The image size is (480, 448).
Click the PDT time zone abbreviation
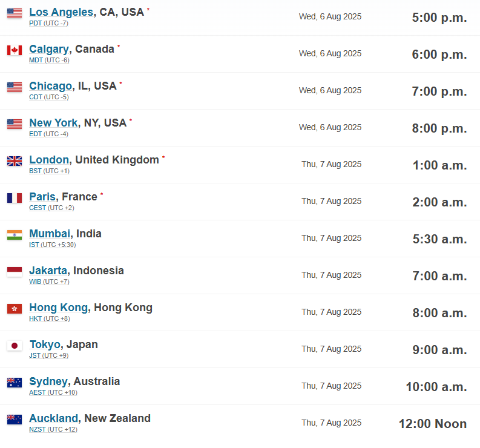(36, 23)
